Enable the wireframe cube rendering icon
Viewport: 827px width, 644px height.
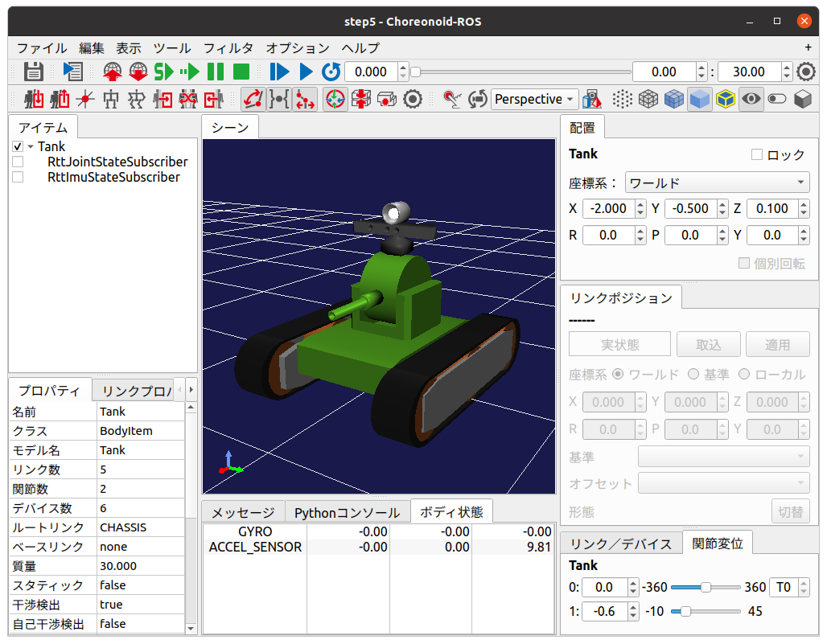click(x=648, y=99)
